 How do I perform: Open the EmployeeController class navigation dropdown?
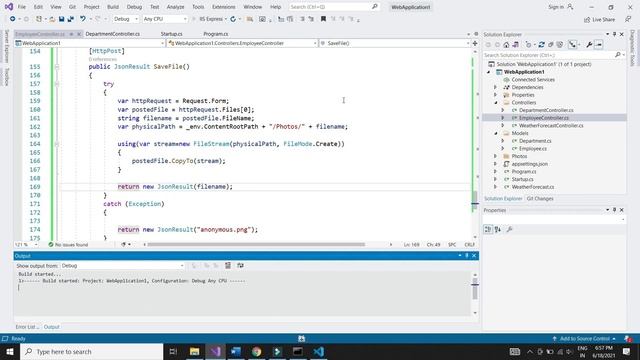click(242, 43)
